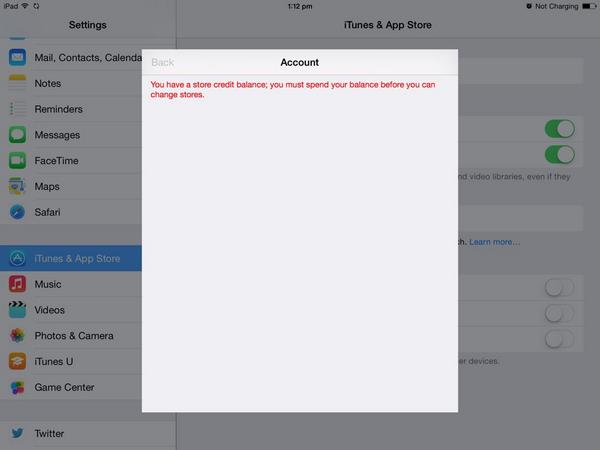600x450 pixels.
Task: Open Twitter settings row
Action: point(88,433)
